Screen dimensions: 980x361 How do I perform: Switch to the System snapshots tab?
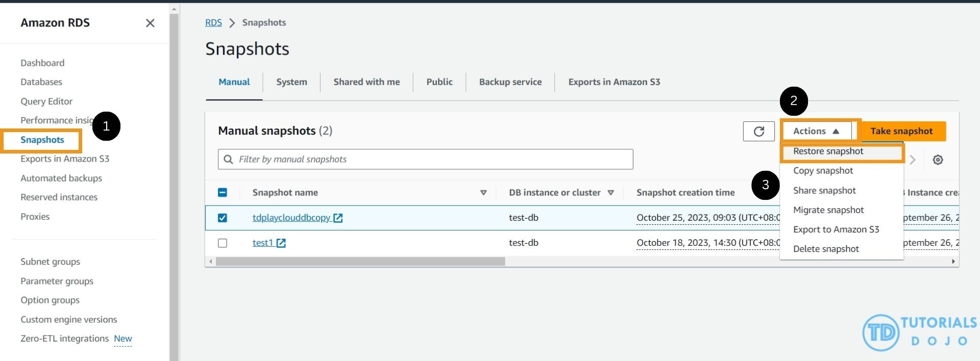click(291, 82)
